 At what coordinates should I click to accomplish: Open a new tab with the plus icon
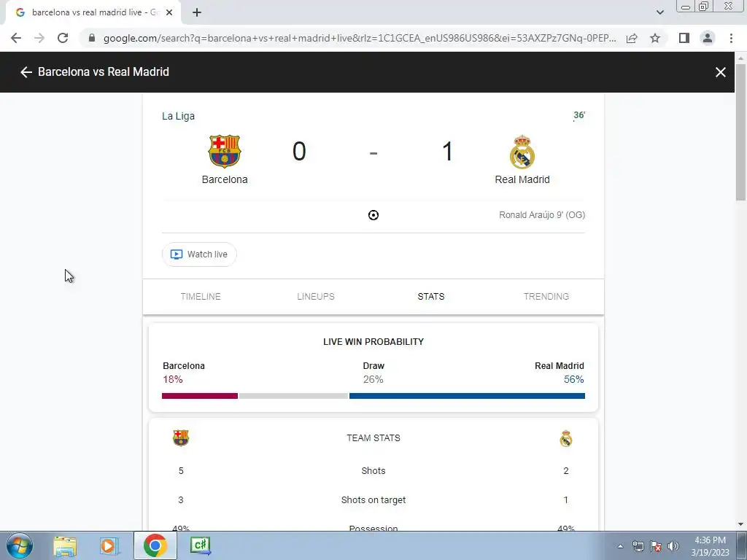coord(197,12)
